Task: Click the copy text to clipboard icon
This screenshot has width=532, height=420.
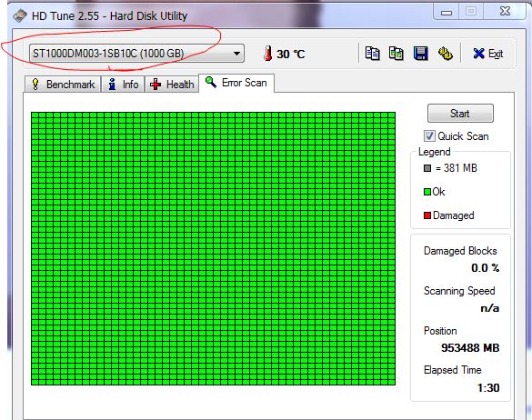Action: pyautogui.click(x=372, y=54)
